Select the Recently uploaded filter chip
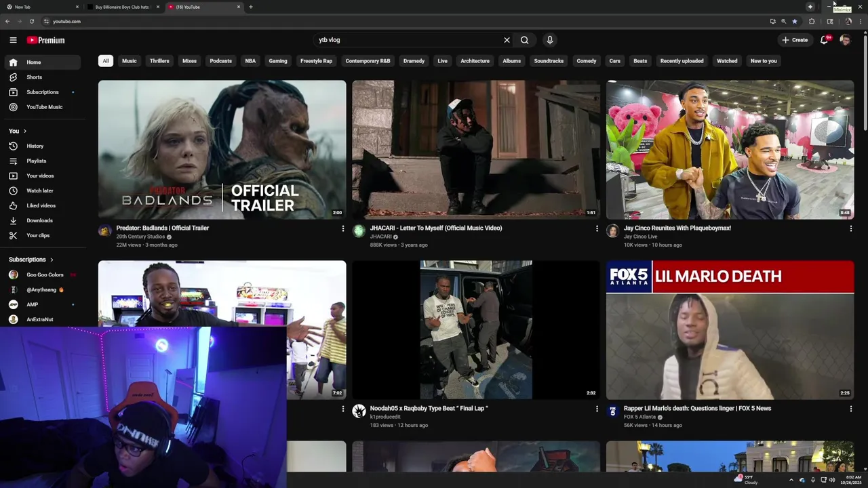 click(x=682, y=61)
